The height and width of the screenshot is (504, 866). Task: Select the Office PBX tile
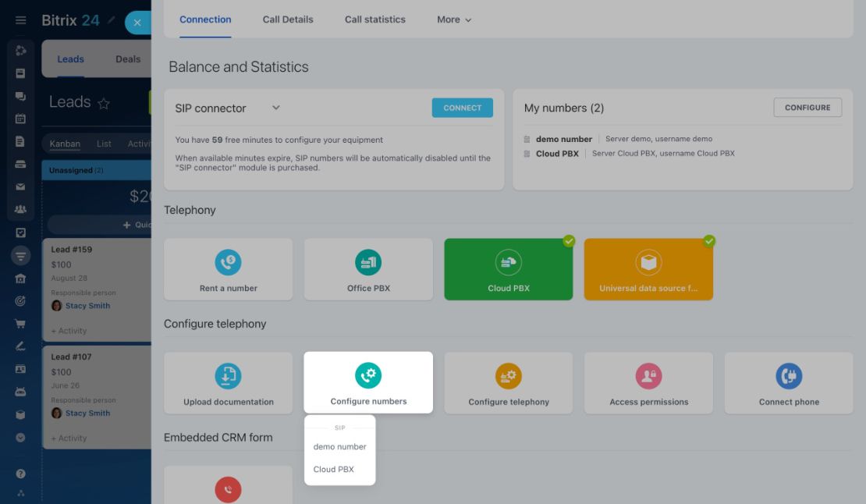click(x=368, y=269)
